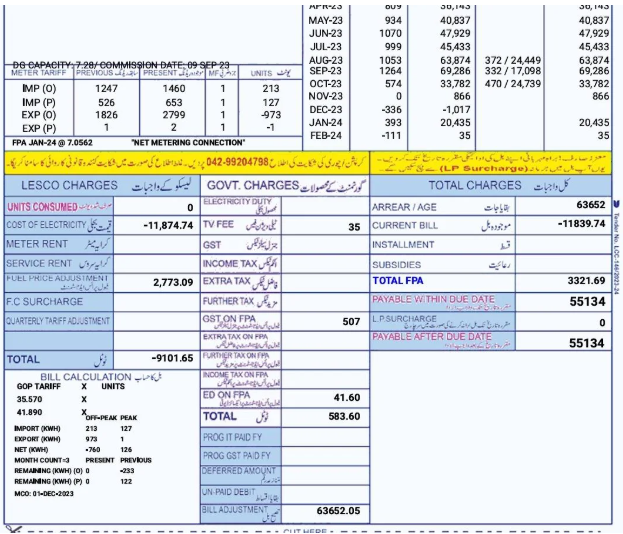
Task: Select the PAYABLE AFTER DUE DATE label
Action: coord(432,337)
